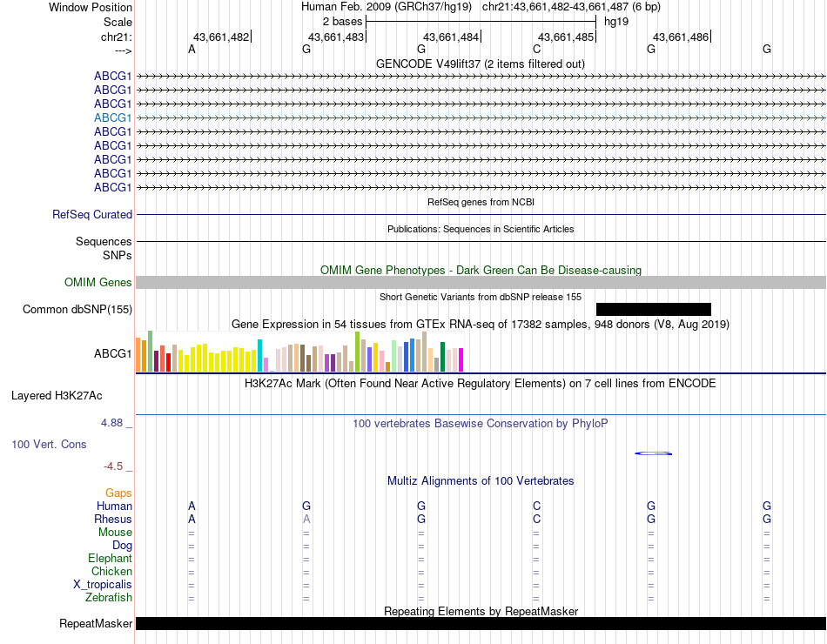The width and height of the screenshot is (827, 644).
Task: Click 'Multiz Alignments of 100 Vertebrates' title
Action: (x=481, y=481)
